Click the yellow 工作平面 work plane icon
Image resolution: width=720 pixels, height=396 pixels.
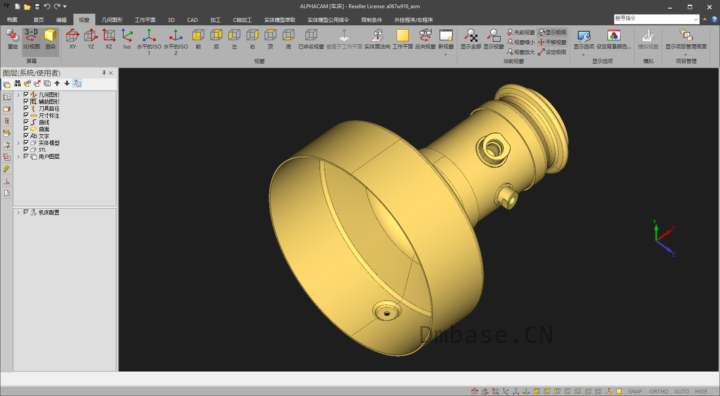[x=402, y=39]
